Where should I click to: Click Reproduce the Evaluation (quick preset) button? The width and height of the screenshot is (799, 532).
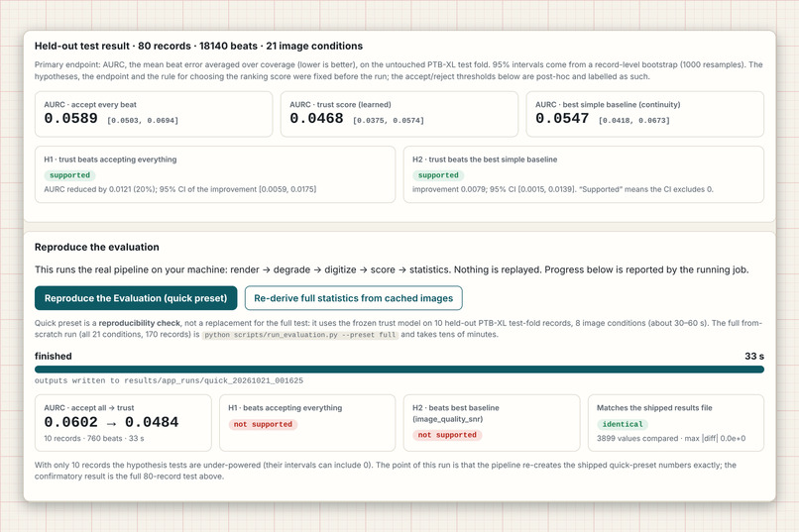point(136,298)
